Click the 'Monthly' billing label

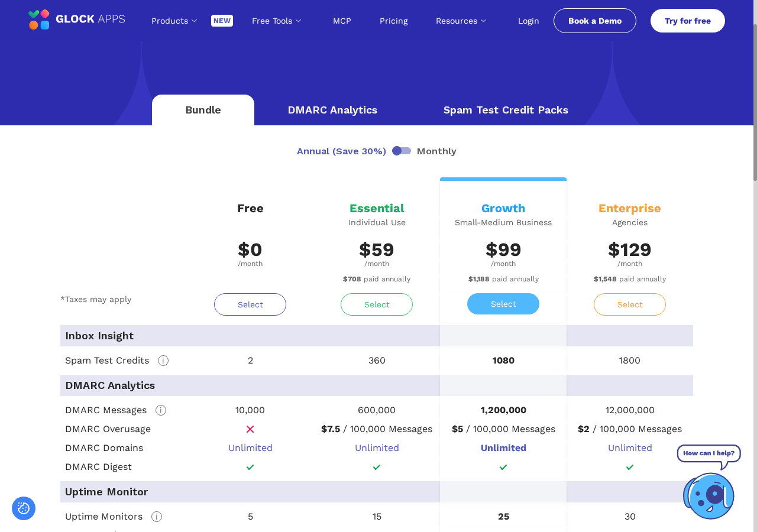tap(436, 151)
